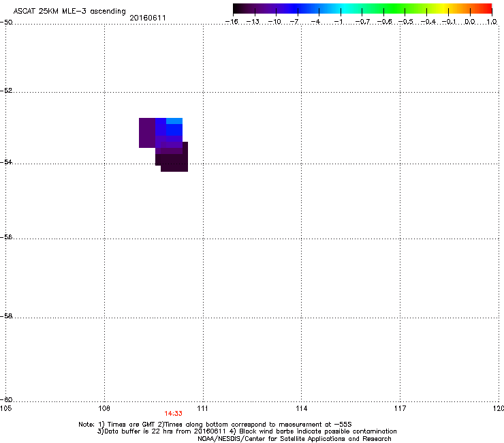Viewport: 504px width, 443px height.
Task: Click the light blue data cell
Action: (x=174, y=121)
